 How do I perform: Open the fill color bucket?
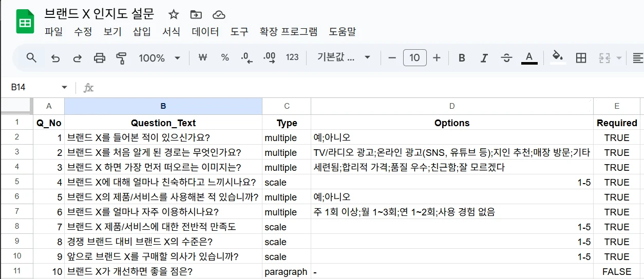coord(557,57)
